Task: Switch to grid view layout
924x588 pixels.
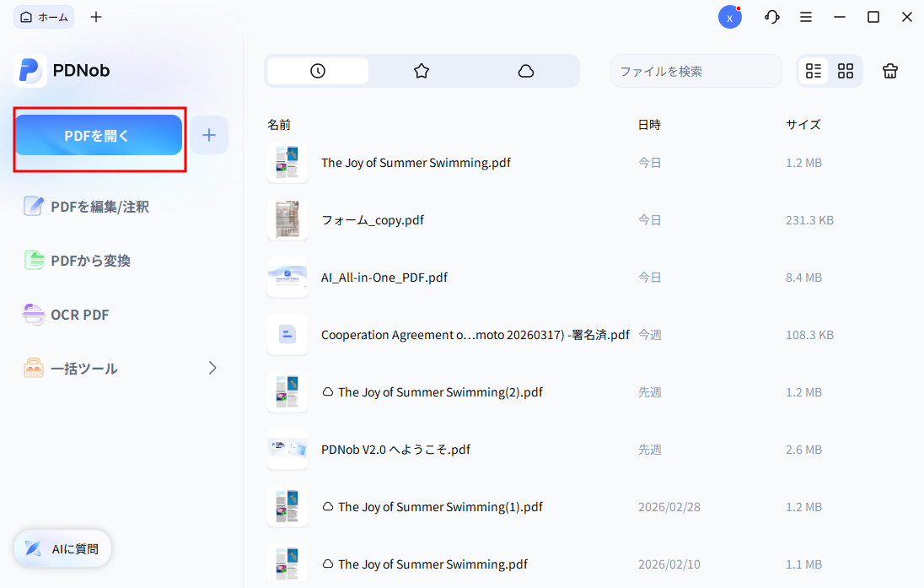Action: click(846, 71)
